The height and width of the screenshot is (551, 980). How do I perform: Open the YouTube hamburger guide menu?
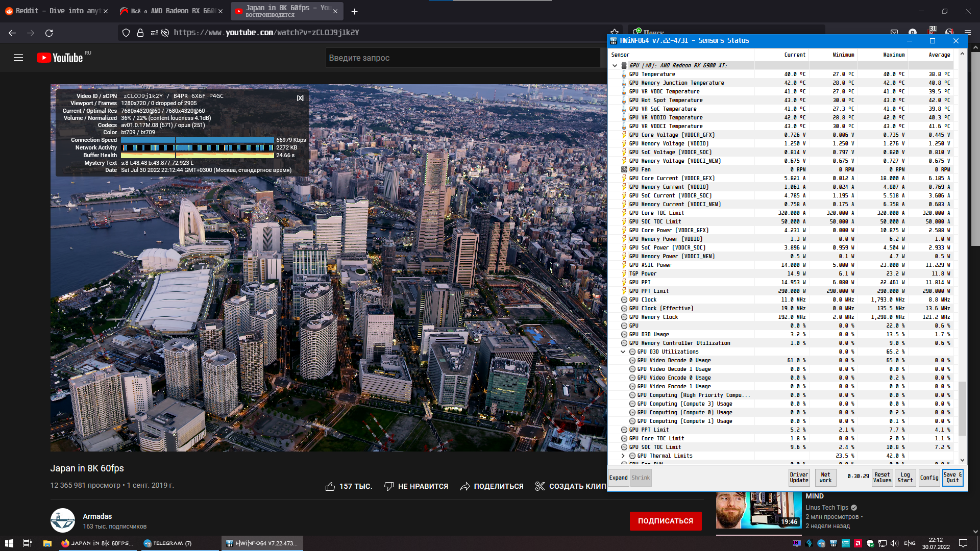[x=18, y=58]
